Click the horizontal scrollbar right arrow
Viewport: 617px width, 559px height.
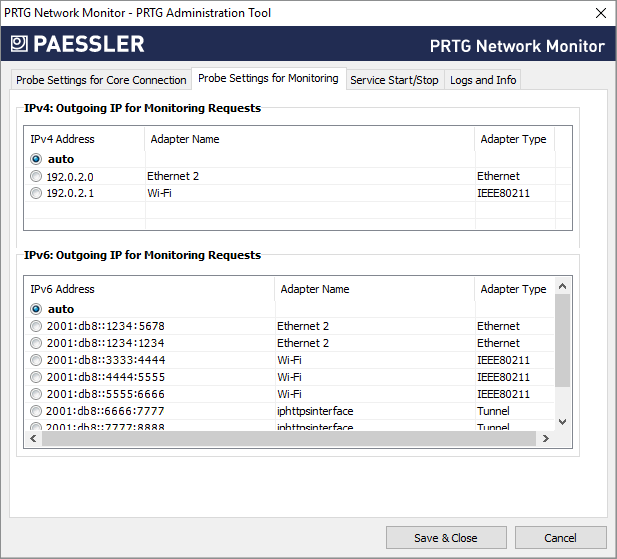[545, 439]
